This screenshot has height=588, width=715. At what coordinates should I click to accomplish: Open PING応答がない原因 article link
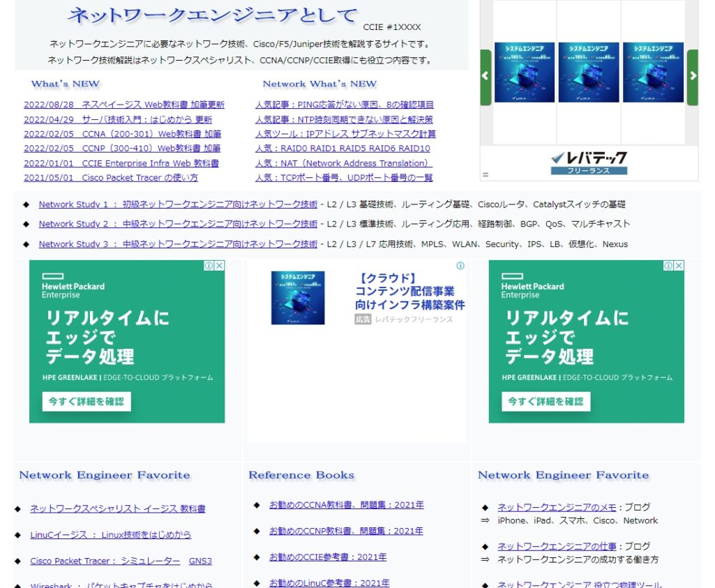(x=345, y=105)
